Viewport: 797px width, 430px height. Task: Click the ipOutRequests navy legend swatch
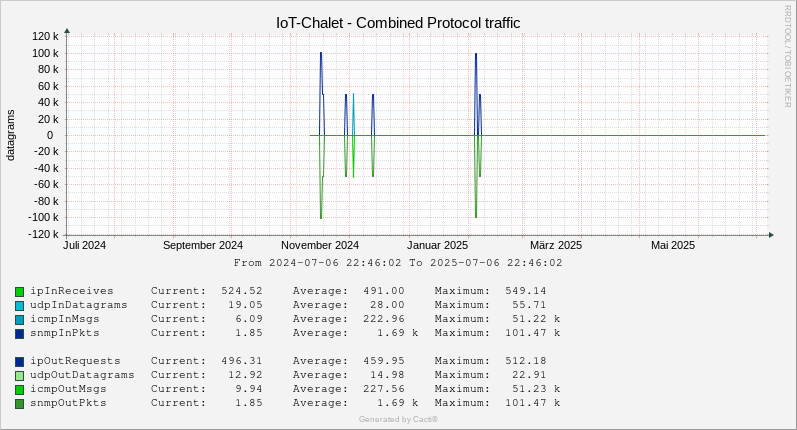(19, 362)
